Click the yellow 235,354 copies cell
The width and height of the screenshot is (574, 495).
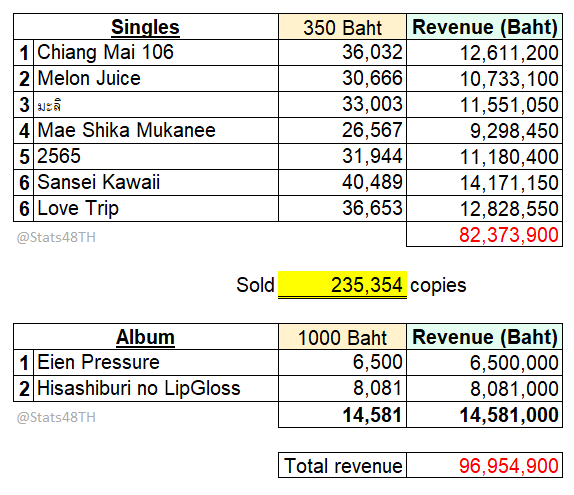point(342,285)
